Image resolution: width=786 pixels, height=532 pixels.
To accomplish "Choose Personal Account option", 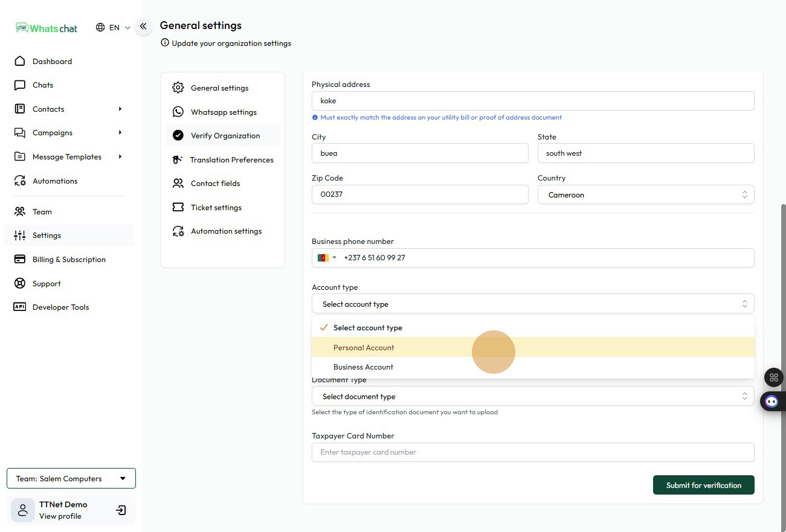I will tap(364, 348).
